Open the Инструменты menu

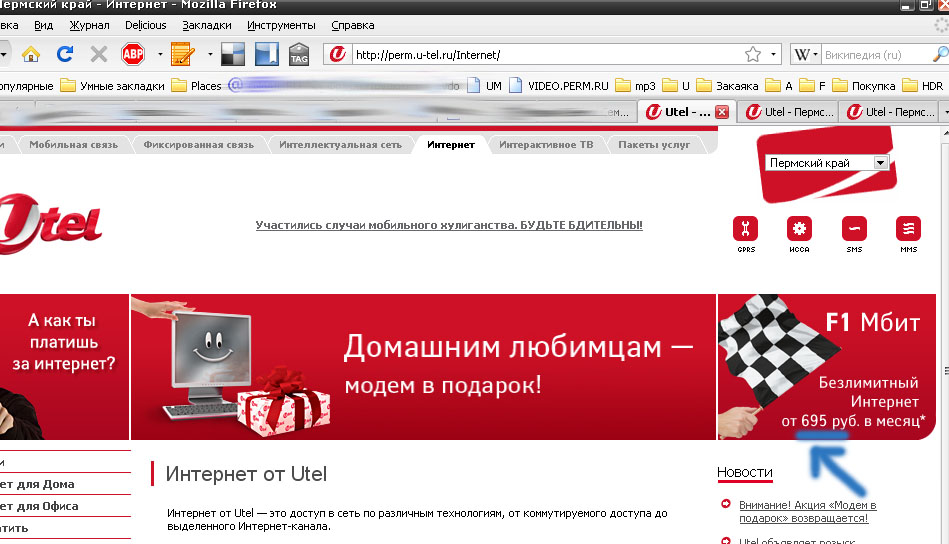point(281,25)
